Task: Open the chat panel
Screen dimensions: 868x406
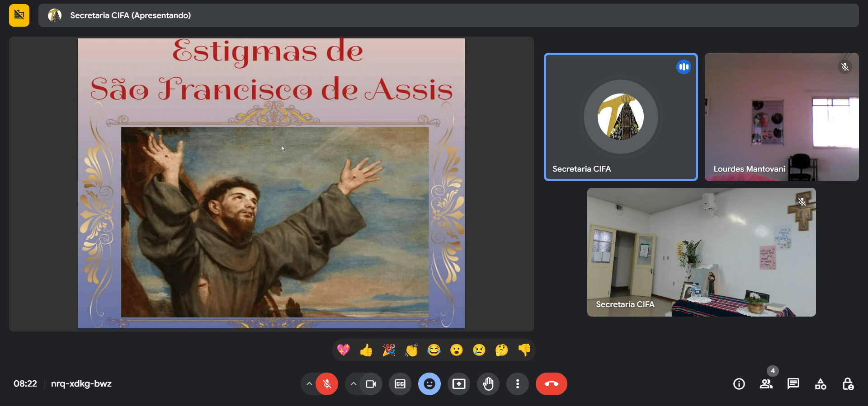Action: tap(793, 384)
